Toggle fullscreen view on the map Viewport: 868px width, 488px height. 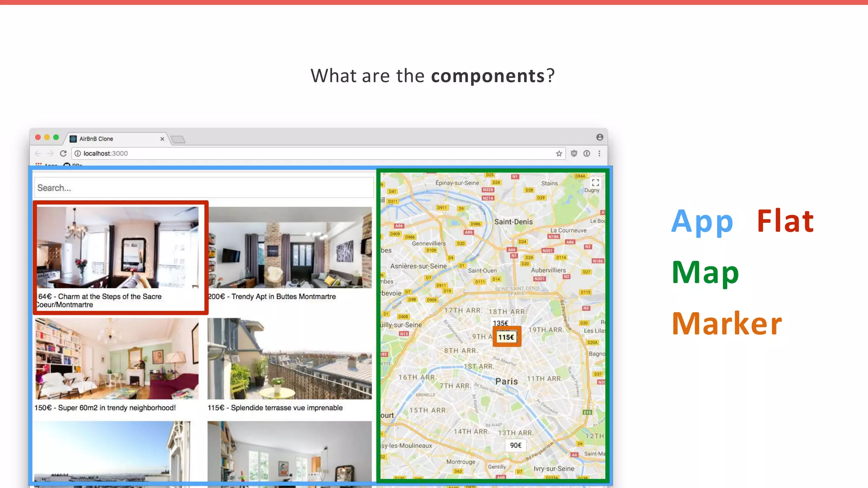(x=595, y=183)
